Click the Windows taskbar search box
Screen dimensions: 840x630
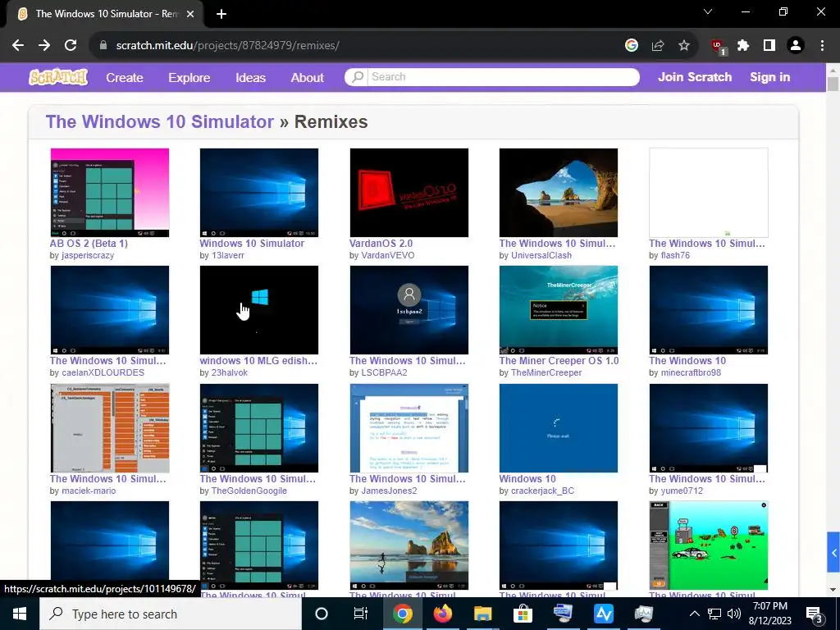tap(171, 614)
